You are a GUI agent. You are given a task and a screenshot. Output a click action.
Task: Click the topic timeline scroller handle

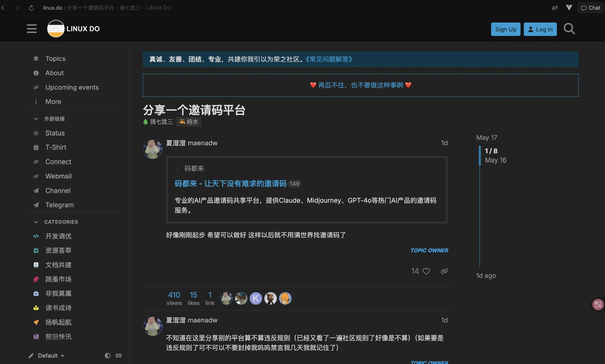(x=480, y=156)
